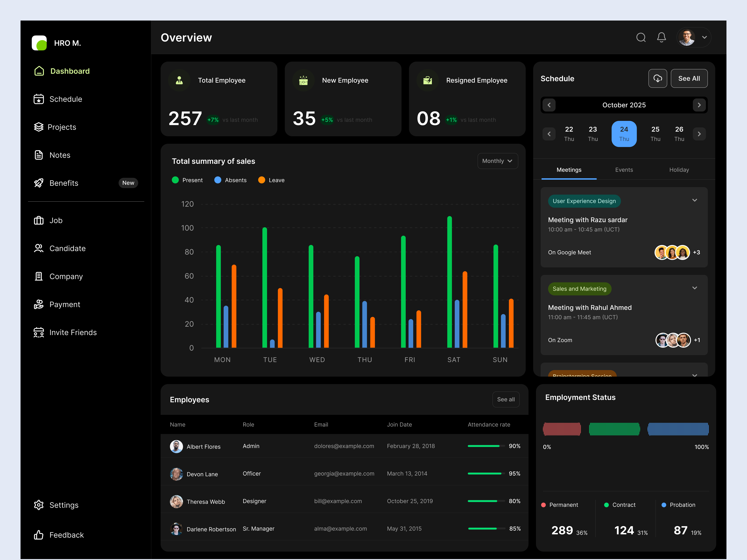Switch to the Holiday tab
The width and height of the screenshot is (747, 560).
pos(679,170)
